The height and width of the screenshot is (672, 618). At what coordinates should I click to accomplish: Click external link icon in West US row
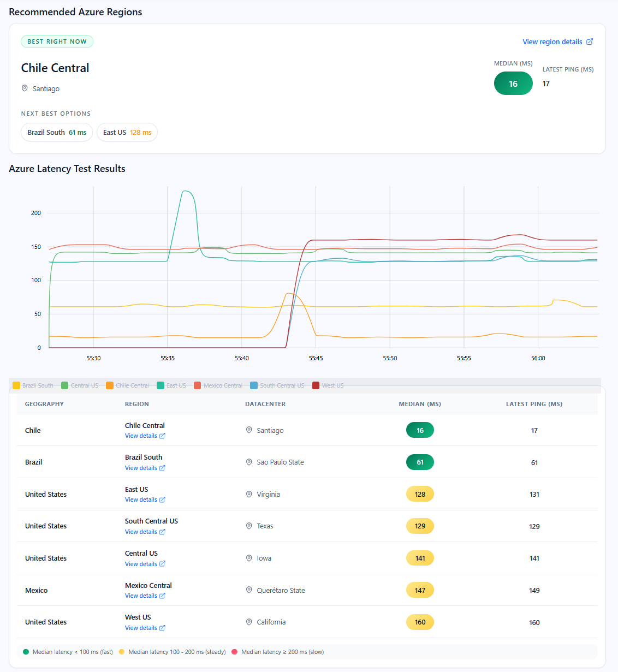click(x=162, y=628)
